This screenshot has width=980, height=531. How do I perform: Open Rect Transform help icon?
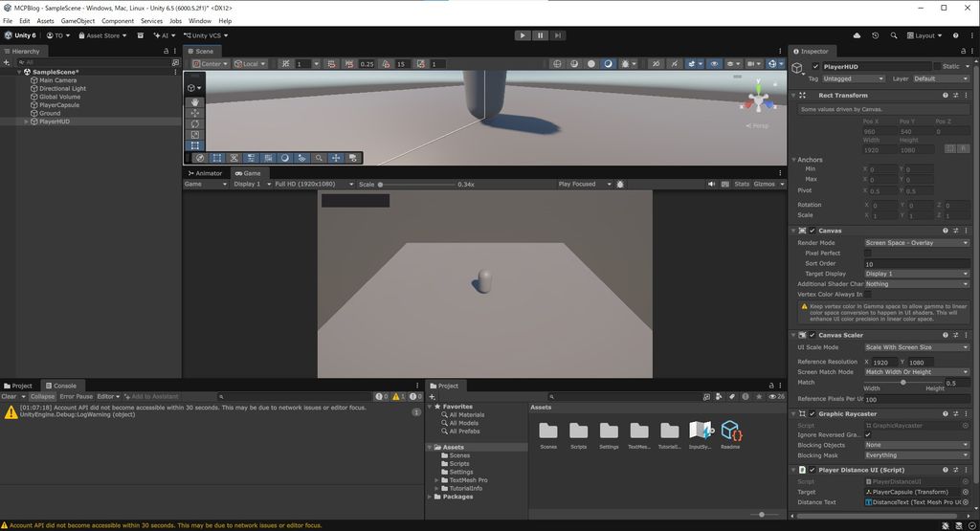(945, 96)
